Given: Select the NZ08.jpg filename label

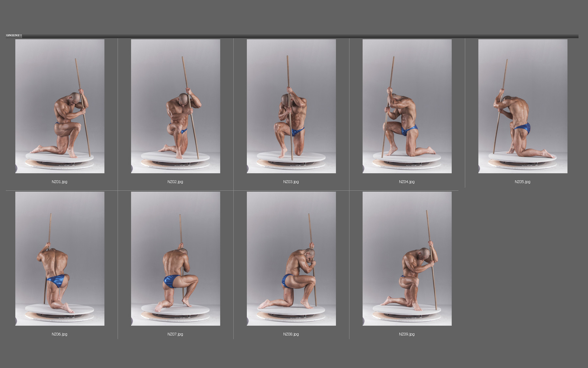Looking at the screenshot, I should click(291, 334).
